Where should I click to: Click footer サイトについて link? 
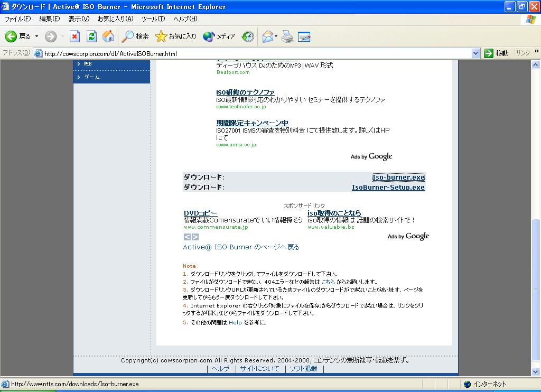(x=259, y=369)
